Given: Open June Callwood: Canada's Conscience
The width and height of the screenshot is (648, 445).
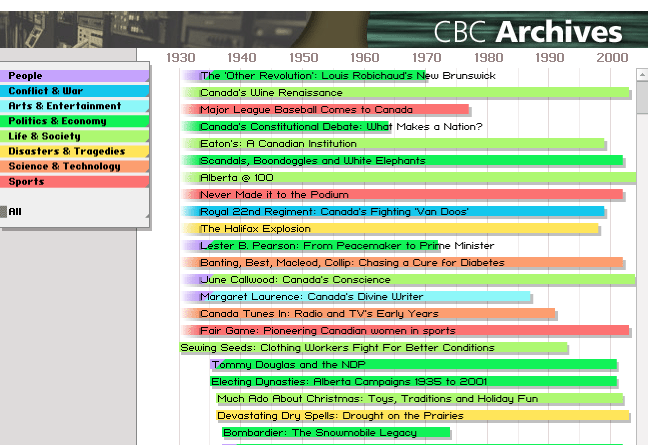Looking at the screenshot, I should coord(408,279).
